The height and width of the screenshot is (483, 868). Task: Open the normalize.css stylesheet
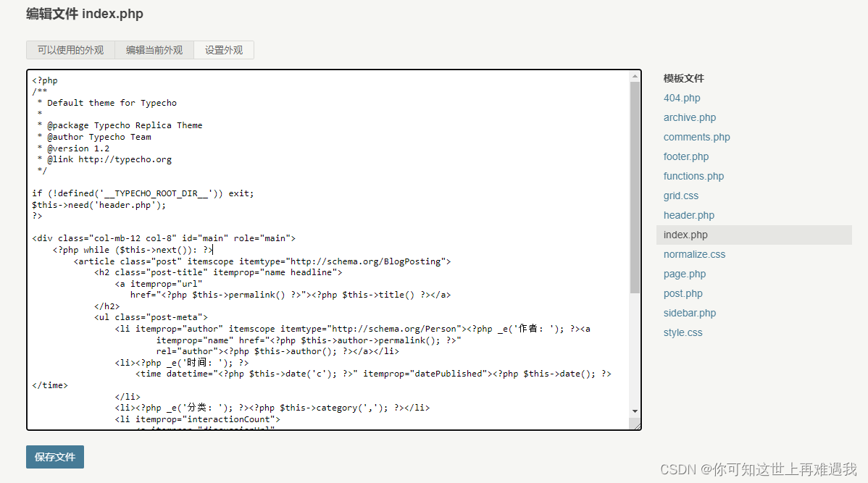point(694,253)
